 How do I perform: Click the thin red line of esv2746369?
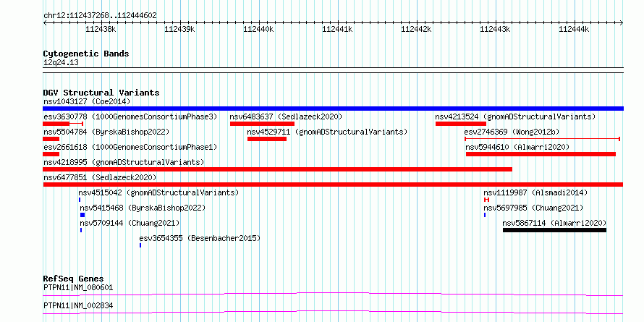542,139
